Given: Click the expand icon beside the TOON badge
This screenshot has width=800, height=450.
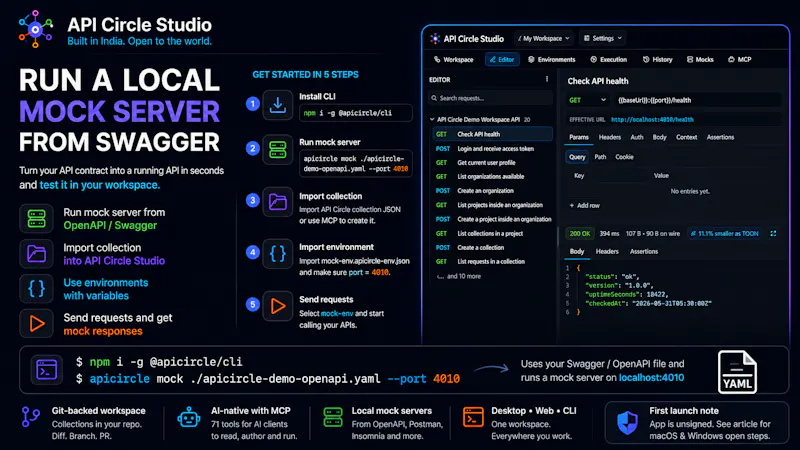Looking at the screenshot, I should 773,234.
